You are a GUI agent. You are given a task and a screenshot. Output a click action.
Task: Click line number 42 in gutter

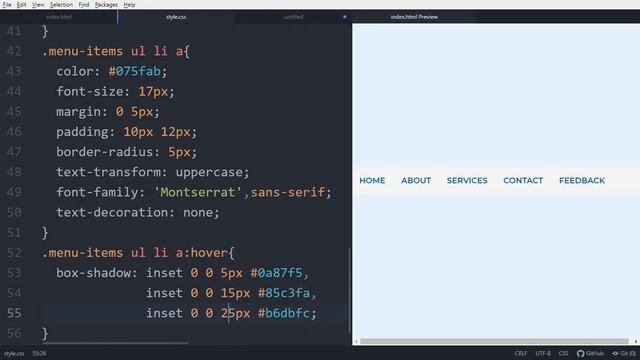click(14, 51)
